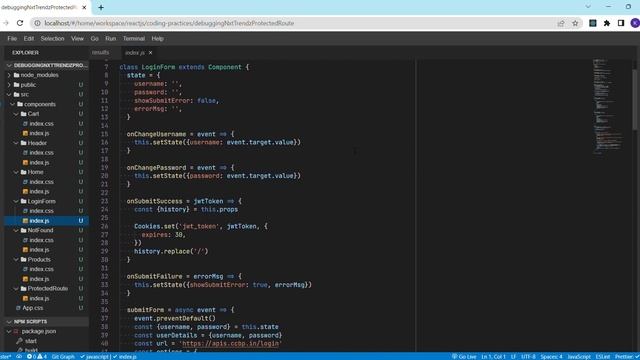This screenshot has width=640, height=360.
Task: Open the purple profile avatar
Action: point(635,23)
